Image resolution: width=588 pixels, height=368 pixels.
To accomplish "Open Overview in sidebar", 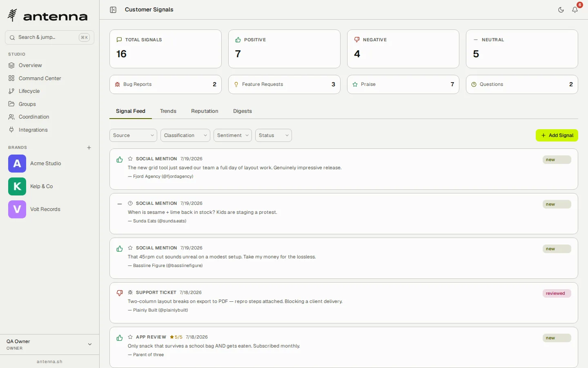I will point(49,65).
